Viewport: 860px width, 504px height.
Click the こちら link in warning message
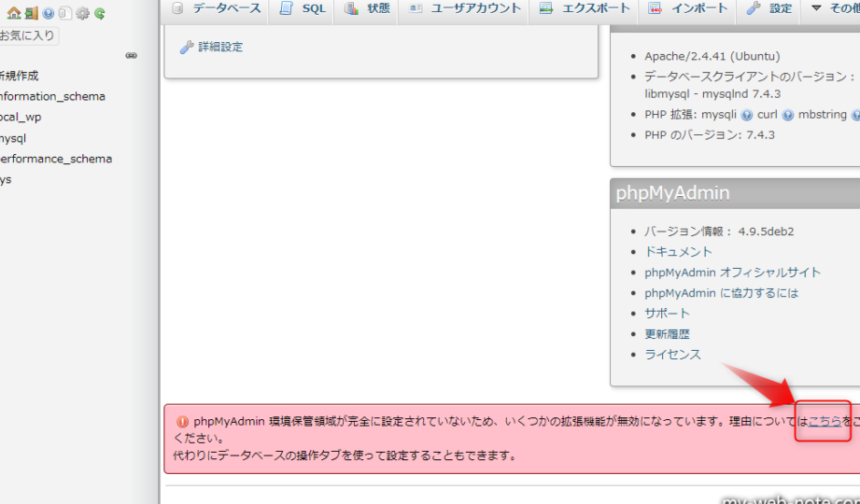point(825,421)
